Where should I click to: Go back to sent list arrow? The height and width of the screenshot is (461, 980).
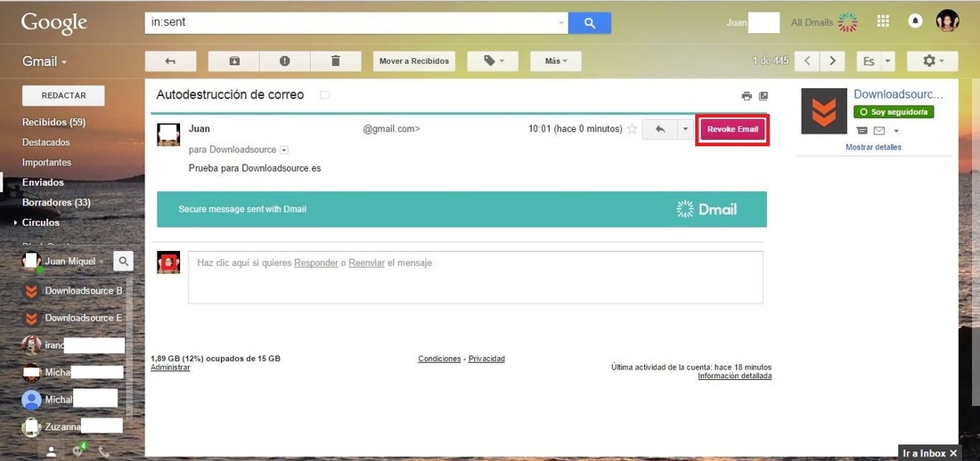tap(171, 61)
